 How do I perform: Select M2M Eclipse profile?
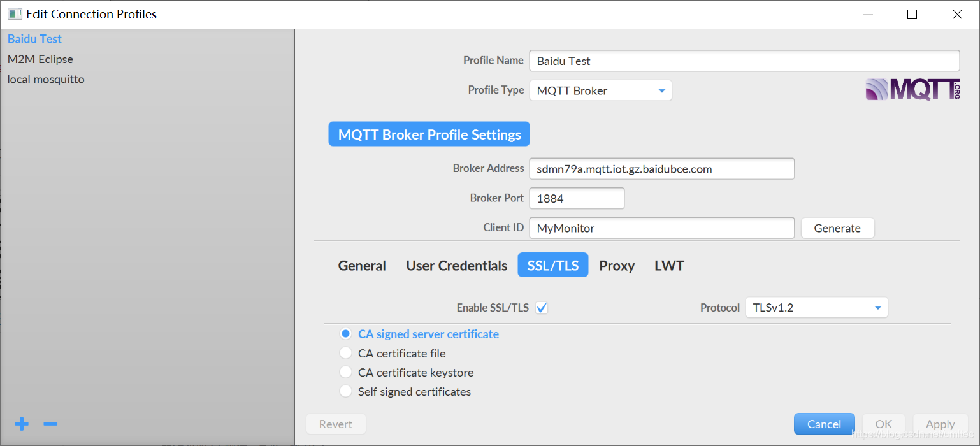[x=40, y=59]
